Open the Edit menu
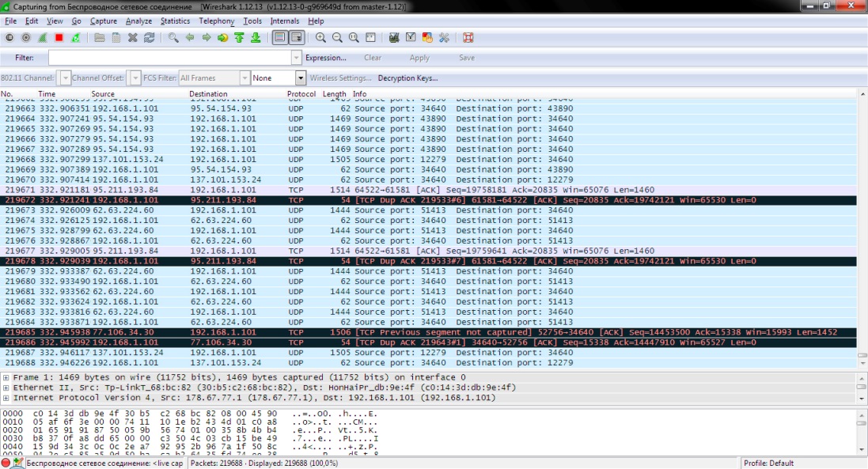This screenshot has height=469, width=868. tap(32, 21)
